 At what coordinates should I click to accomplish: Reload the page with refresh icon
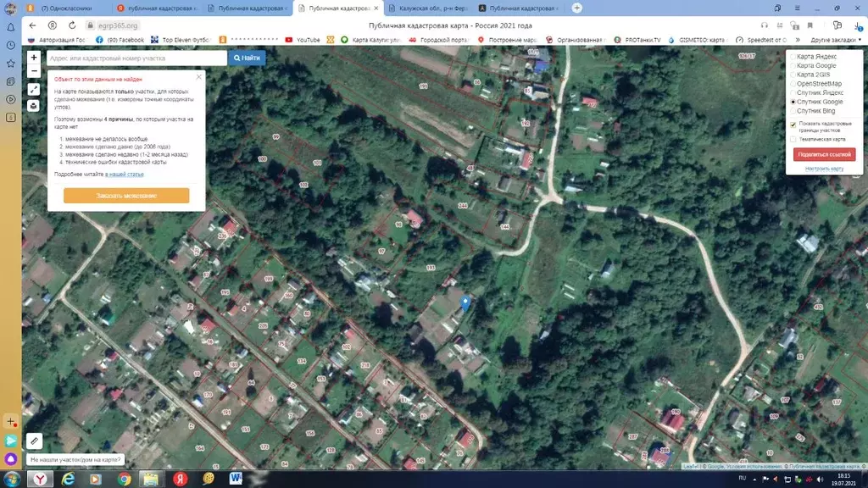coord(69,25)
